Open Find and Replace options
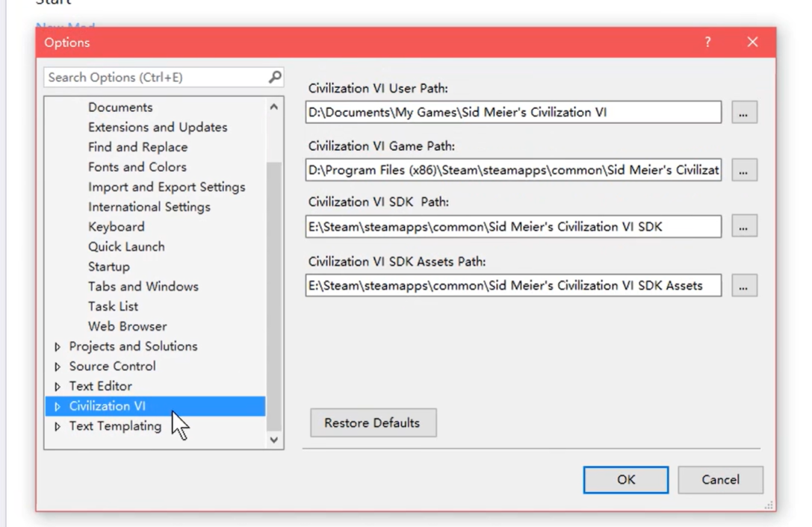This screenshot has width=812, height=527. tap(137, 147)
